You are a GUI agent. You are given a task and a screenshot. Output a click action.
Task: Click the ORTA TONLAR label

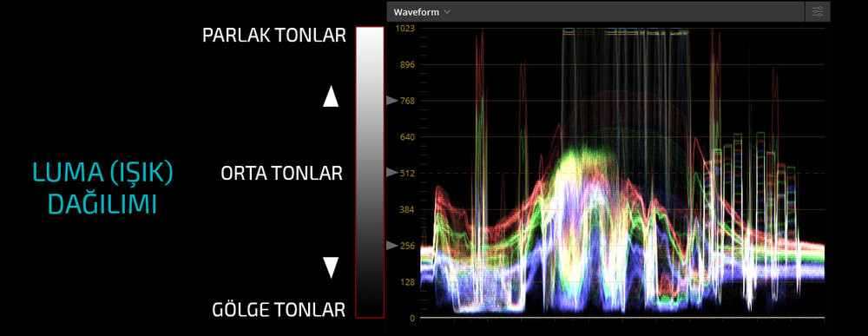[282, 174]
